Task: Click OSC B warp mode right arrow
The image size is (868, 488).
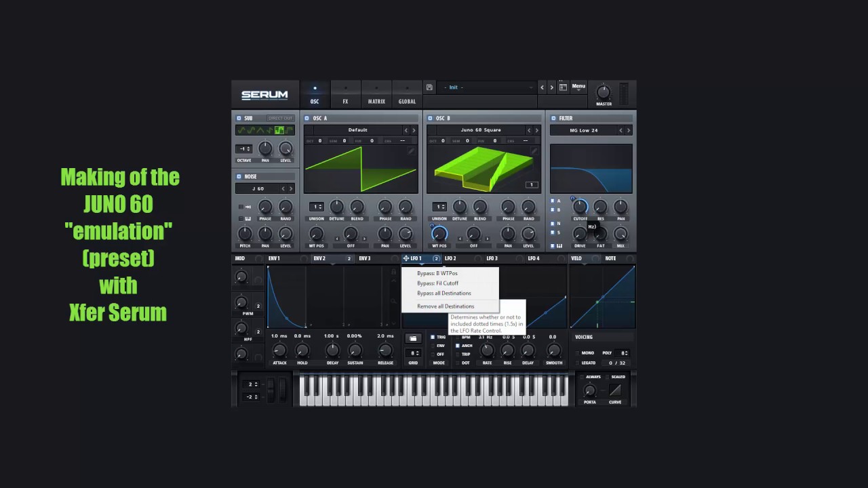Action: [488, 239]
